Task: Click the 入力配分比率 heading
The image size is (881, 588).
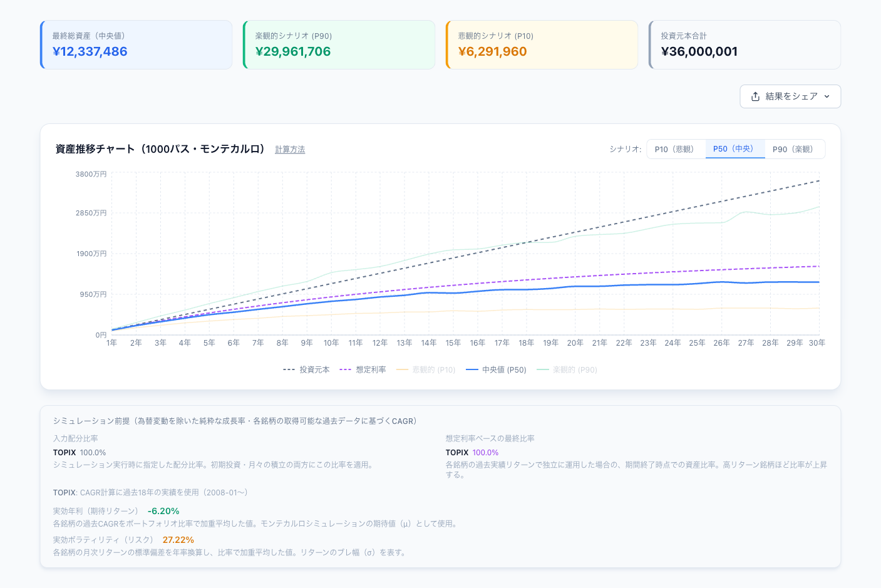Action: click(x=76, y=439)
